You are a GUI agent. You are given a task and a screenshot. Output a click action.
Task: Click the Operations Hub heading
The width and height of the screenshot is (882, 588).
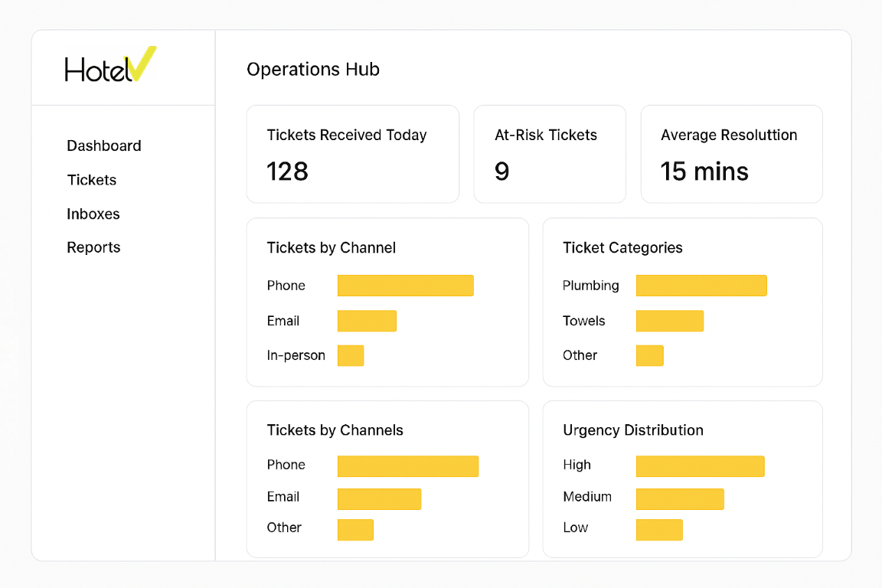tap(313, 70)
